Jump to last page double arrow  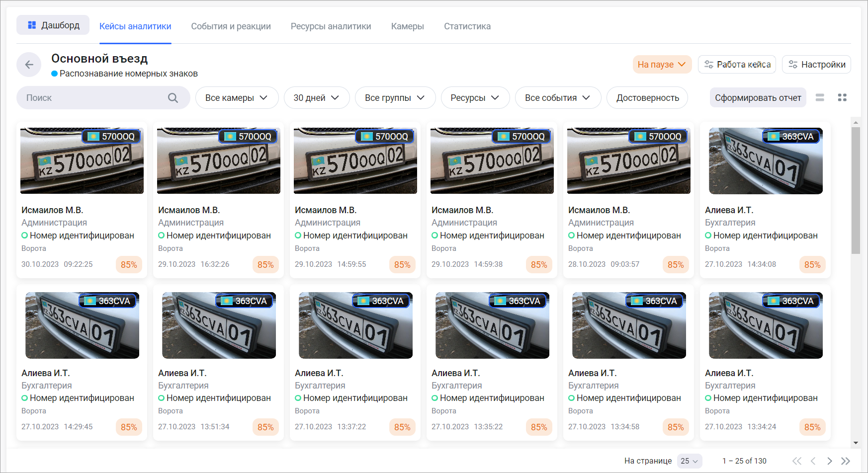click(x=846, y=461)
